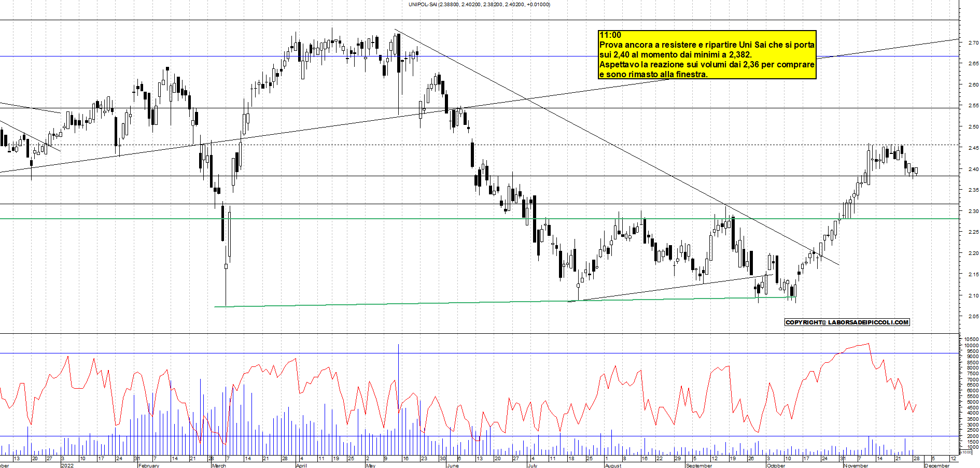Click the 2500 volume axis label

pyautogui.click(x=972, y=430)
